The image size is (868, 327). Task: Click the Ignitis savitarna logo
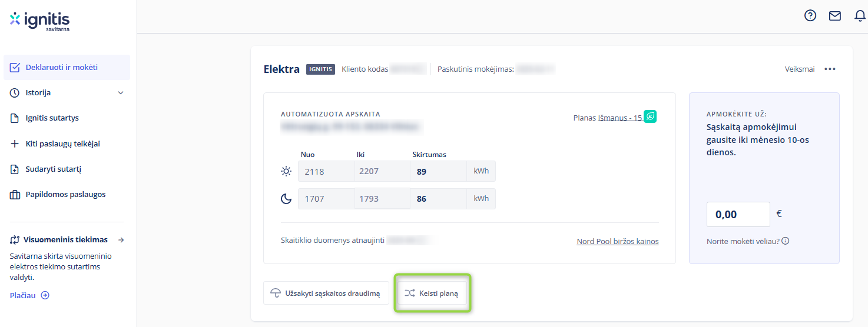(40, 21)
